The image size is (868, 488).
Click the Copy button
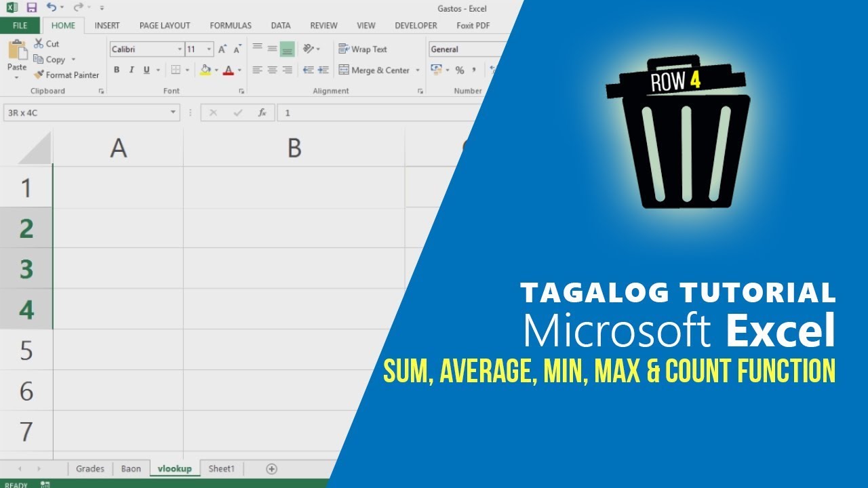(50, 60)
